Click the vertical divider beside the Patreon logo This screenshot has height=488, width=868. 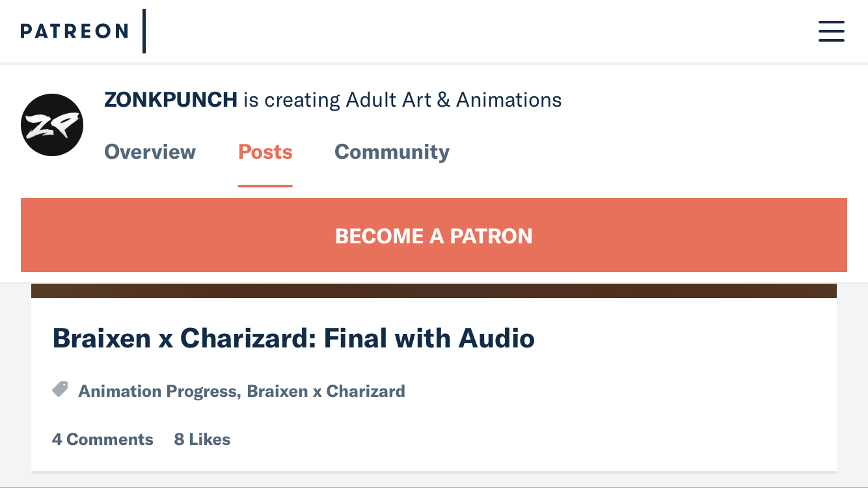click(x=144, y=31)
